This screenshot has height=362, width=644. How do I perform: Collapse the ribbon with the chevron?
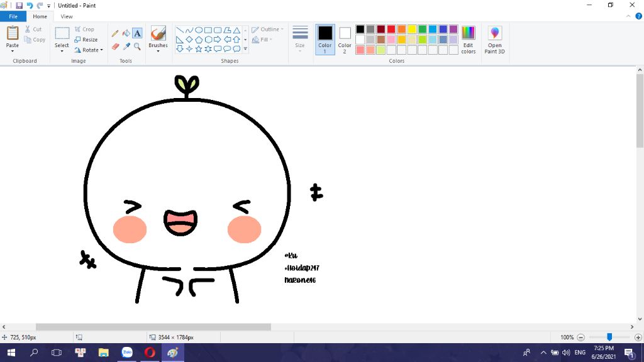click(628, 16)
